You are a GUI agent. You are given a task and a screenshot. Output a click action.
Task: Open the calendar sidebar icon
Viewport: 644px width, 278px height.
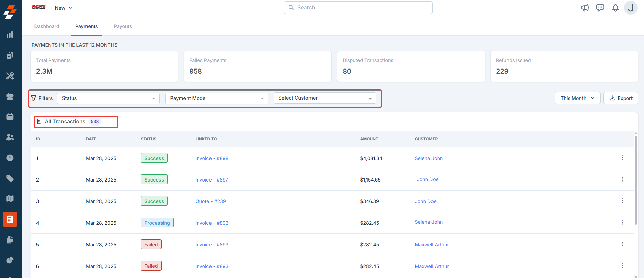[10, 117]
